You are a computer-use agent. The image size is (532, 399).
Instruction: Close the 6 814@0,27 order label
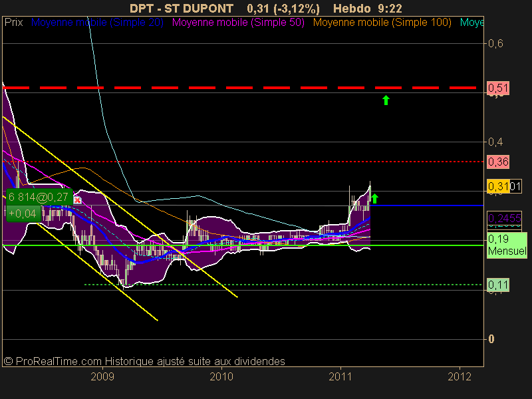77,200
